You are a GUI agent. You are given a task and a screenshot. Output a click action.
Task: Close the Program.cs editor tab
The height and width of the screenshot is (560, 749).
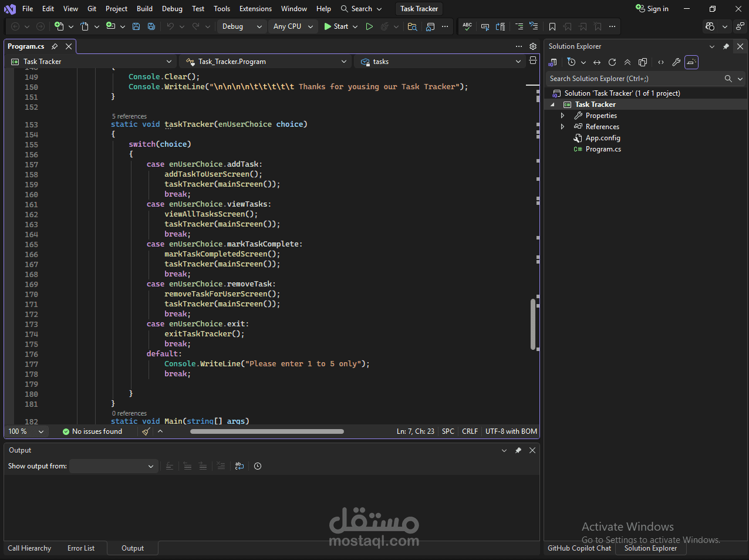tap(69, 46)
